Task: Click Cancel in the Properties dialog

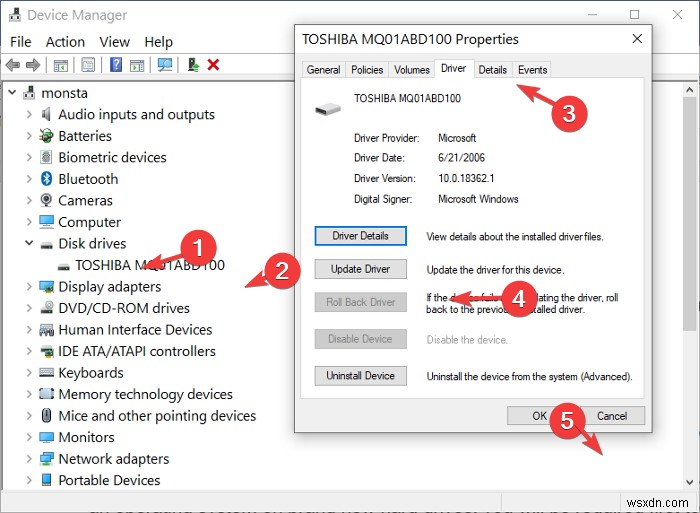Action: pos(612,416)
